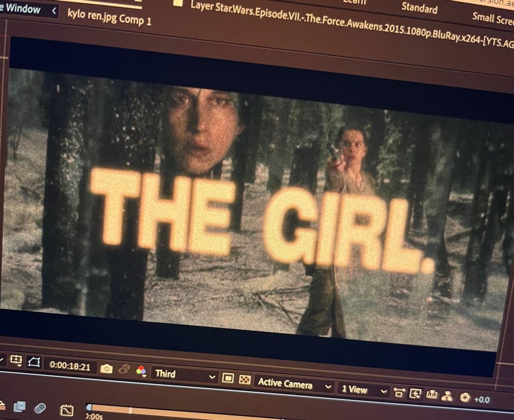
Task: Toggle mask and shape path visibility
Action: (34, 362)
